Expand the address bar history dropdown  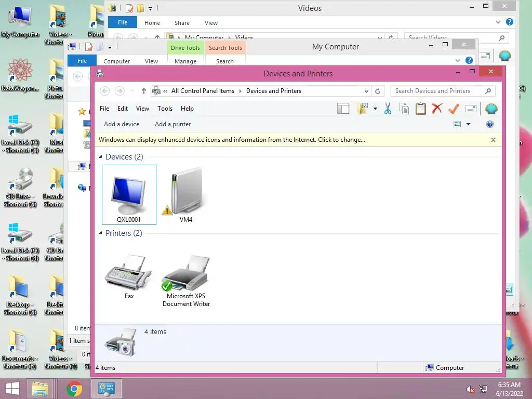point(366,91)
